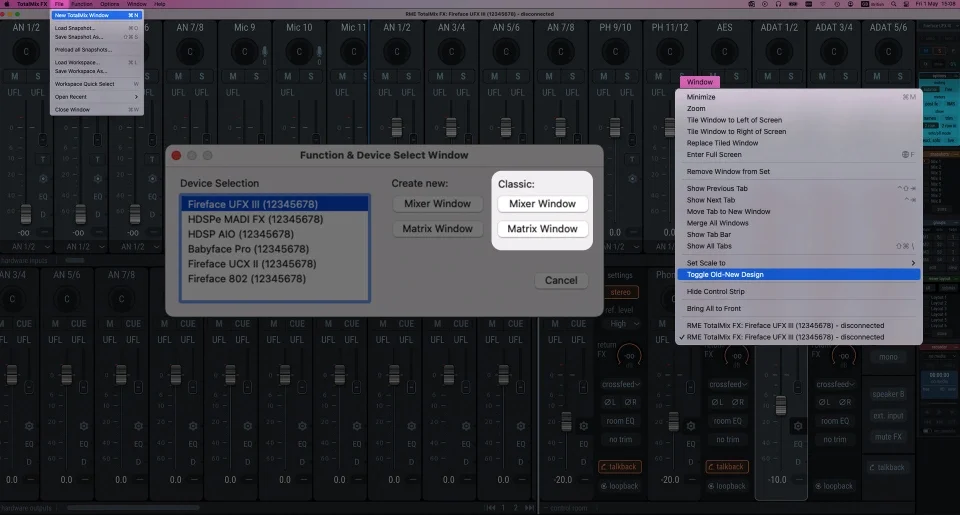Adjust the AN 7/8 input pan knob
Screen dimensions: 960x515
(x=190, y=51)
